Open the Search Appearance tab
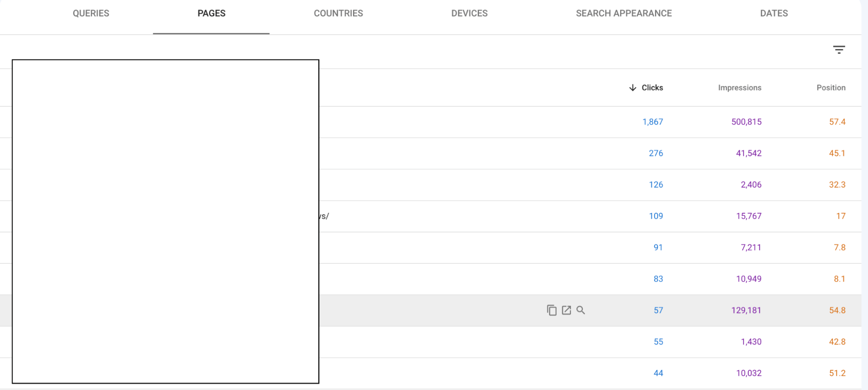 (624, 13)
